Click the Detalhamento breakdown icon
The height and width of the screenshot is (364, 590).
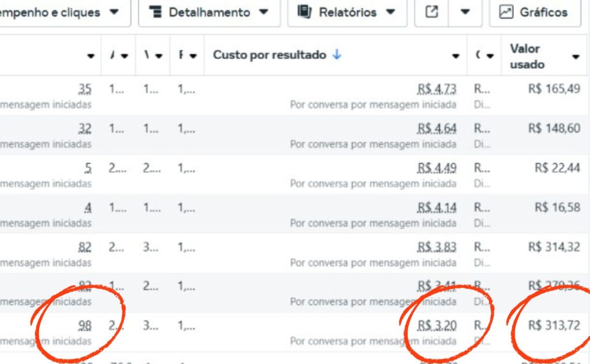(x=155, y=12)
